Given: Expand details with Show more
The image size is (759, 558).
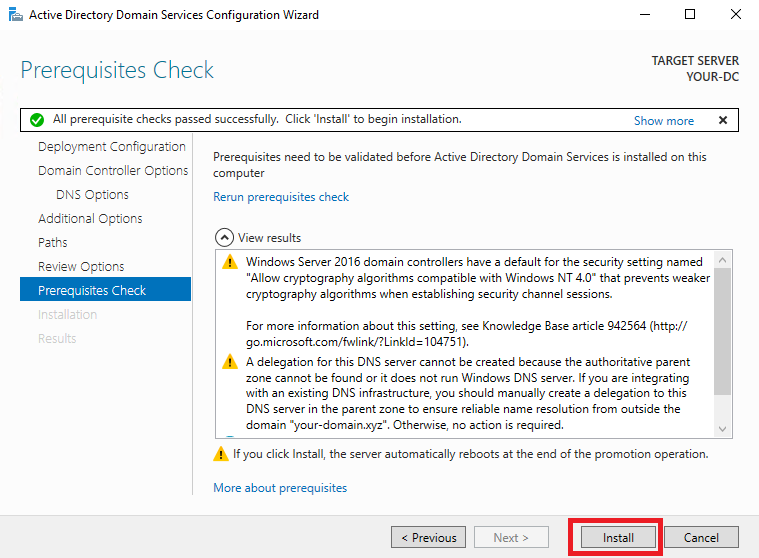Looking at the screenshot, I should [x=664, y=121].
